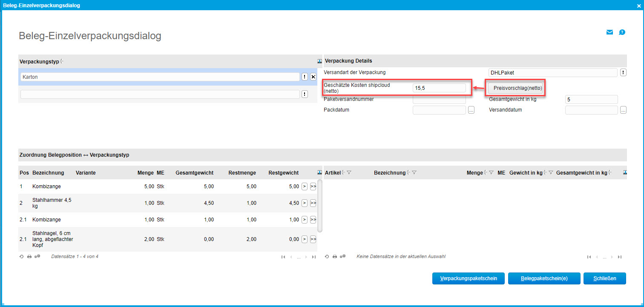Open the Versanddatum date picker button

pyautogui.click(x=623, y=110)
